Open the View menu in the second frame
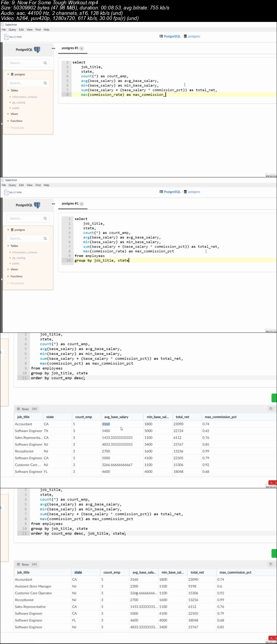 [x=29, y=185]
